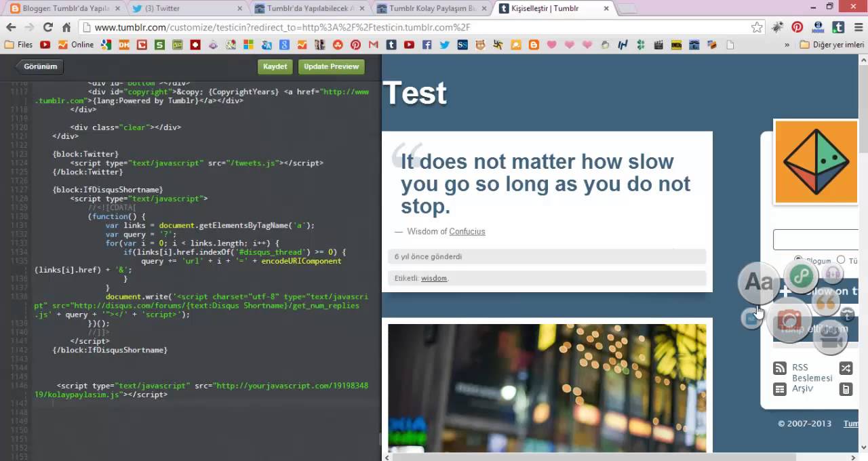The width and height of the screenshot is (868, 461).
Task: Open the Gmail bookmark icon
Action: click(373, 45)
